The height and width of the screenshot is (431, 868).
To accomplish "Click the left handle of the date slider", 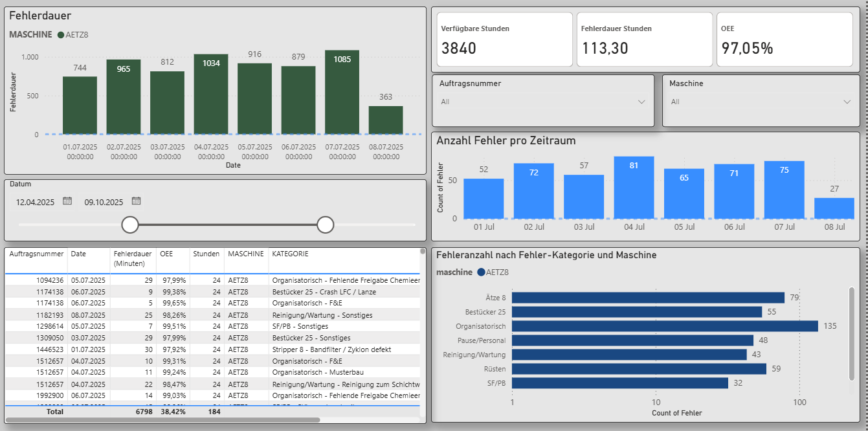I will point(131,225).
